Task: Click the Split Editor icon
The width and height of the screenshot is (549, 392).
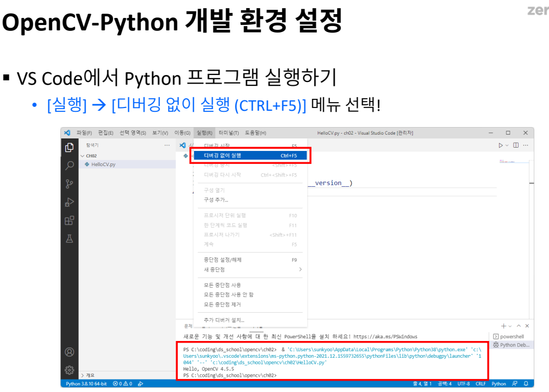Action: coord(516,145)
